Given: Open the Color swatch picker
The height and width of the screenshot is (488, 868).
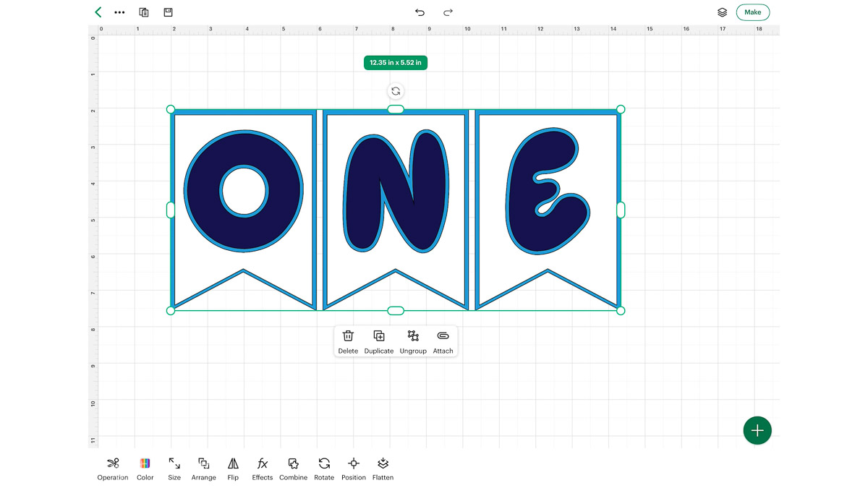Looking at the screenshot, I should (145, 467).
